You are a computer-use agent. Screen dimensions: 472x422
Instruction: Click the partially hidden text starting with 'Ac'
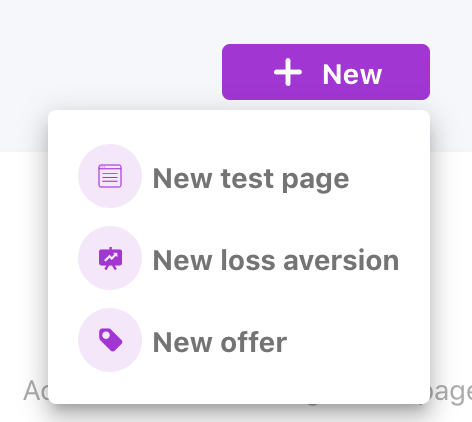pos(36,391)
